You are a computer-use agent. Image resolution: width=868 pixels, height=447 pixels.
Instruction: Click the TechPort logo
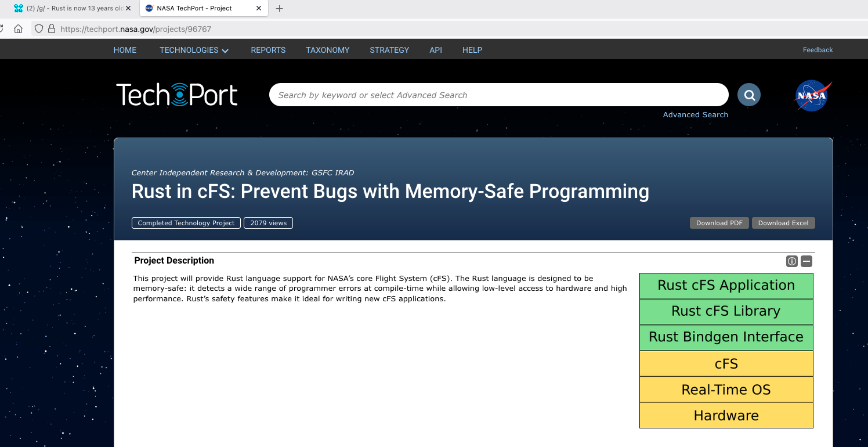177,95
